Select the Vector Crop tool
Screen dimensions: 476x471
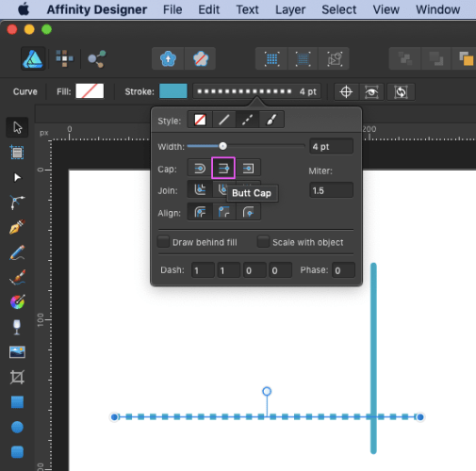[17, 377]
